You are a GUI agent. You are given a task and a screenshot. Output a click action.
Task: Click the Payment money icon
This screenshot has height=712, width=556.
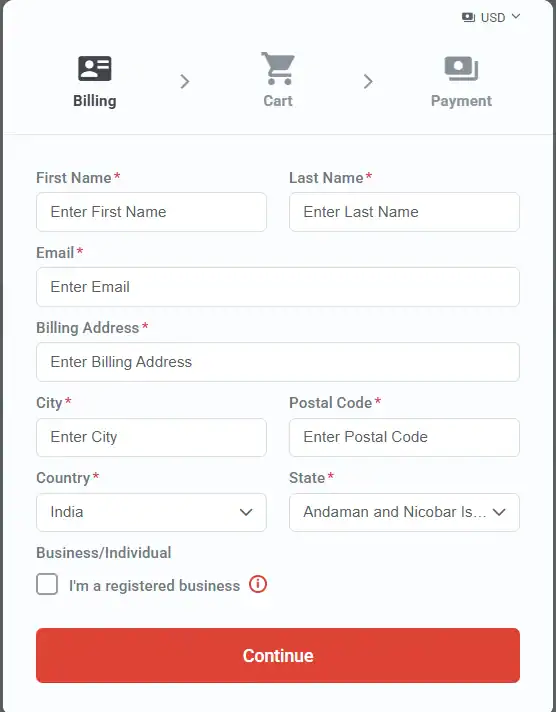point(461,69)
